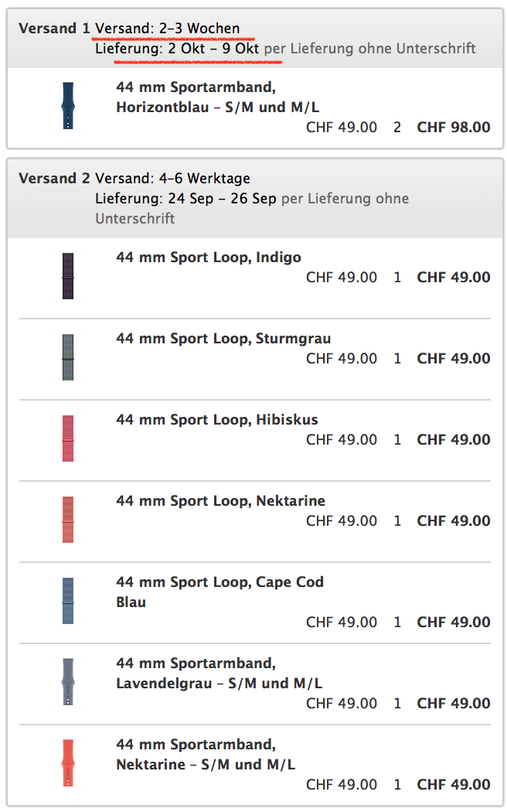Click the Sport Loop, Nektarine product name
The height and width of the screenshot is (812, 507).
[x=221, y=501]
